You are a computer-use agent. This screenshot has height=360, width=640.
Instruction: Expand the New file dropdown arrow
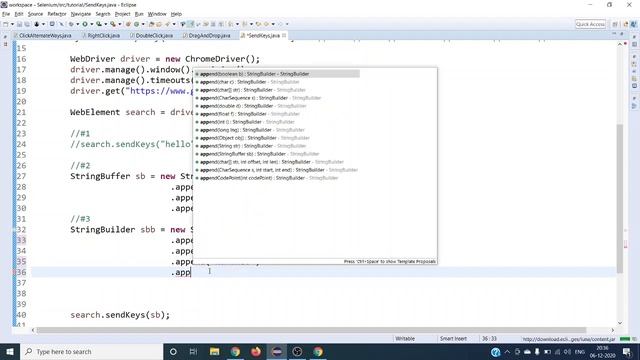[12, 24]
